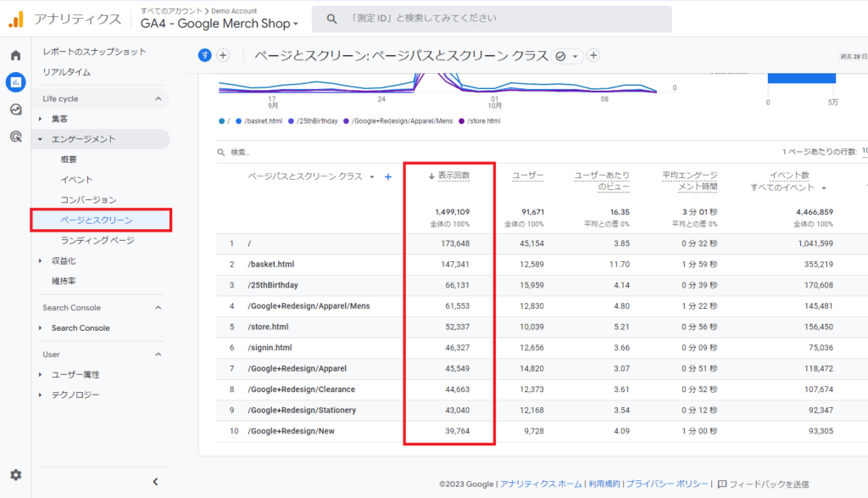Screen dimensions: 868x498
Task: Sort by 表示回数 column header
Action: click(453, 176)
